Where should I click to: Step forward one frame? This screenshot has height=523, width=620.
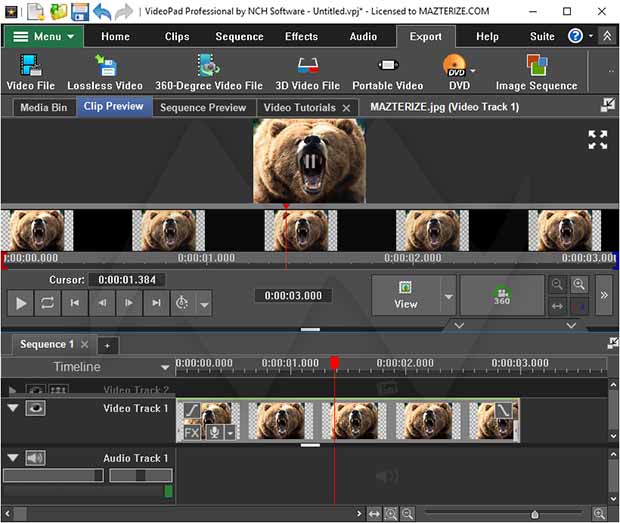coord(129,303)
